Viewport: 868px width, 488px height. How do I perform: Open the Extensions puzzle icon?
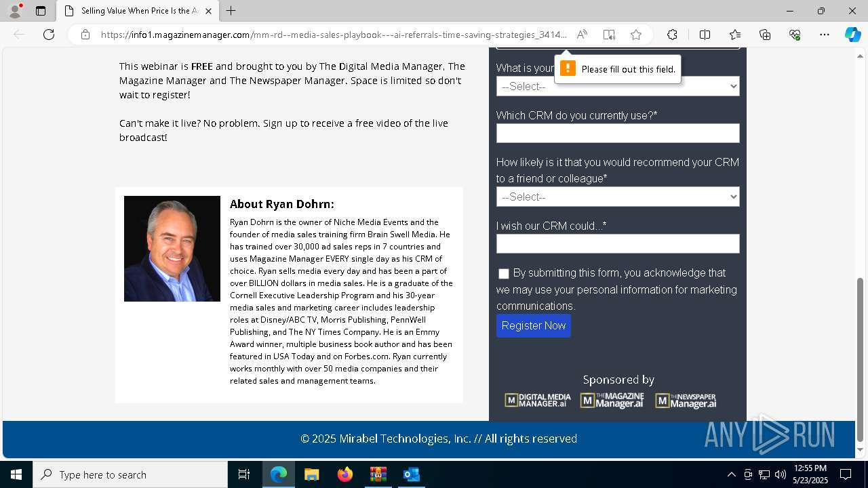tap(672, 35)
